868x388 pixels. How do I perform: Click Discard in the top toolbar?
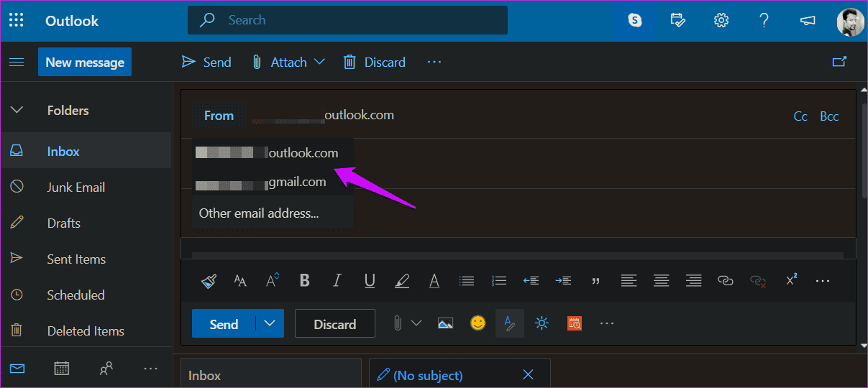pyautogui.click(x=374, y=63)
